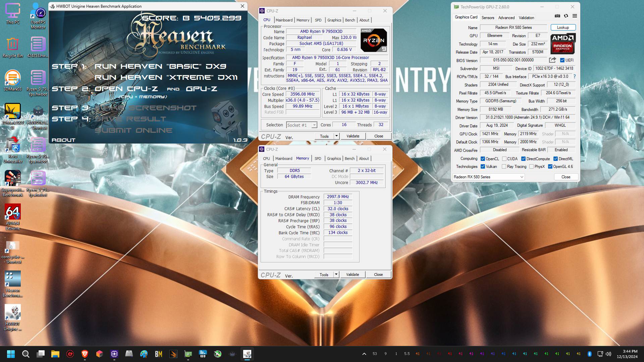Toggle the PhysX checkbox
The image size is (644, 362).
(x=531, y=167)
